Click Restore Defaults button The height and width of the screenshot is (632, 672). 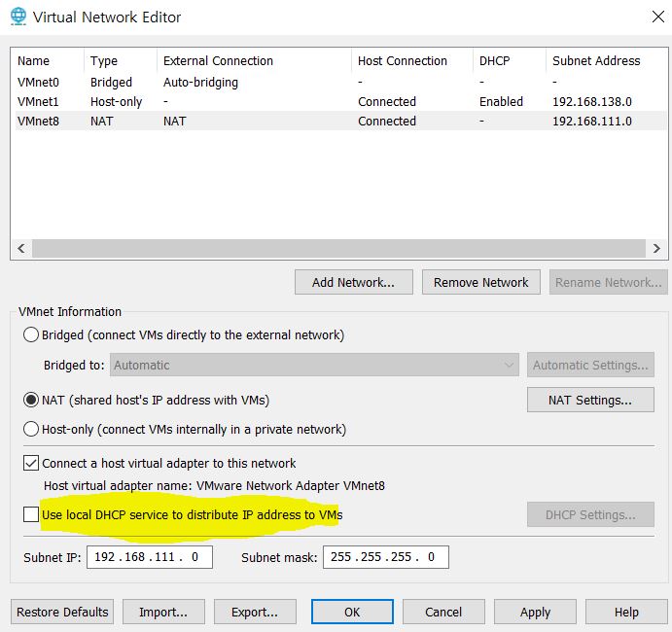point(62,612)
